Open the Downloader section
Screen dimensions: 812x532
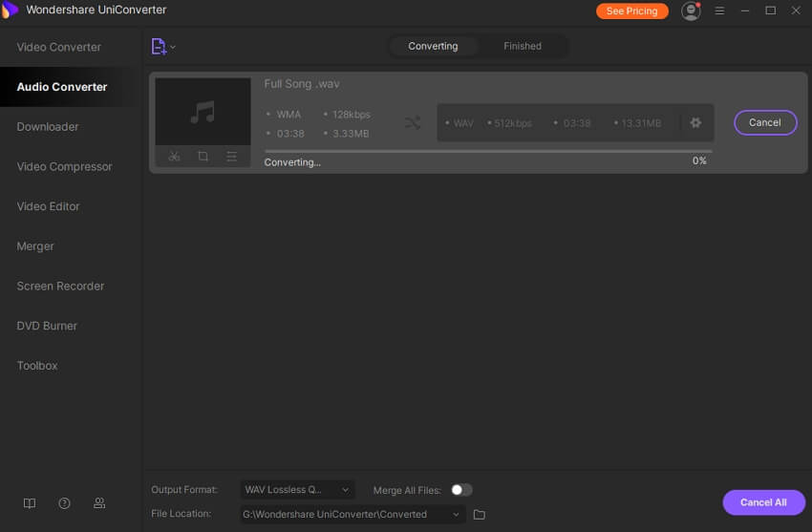pos(48,127)
